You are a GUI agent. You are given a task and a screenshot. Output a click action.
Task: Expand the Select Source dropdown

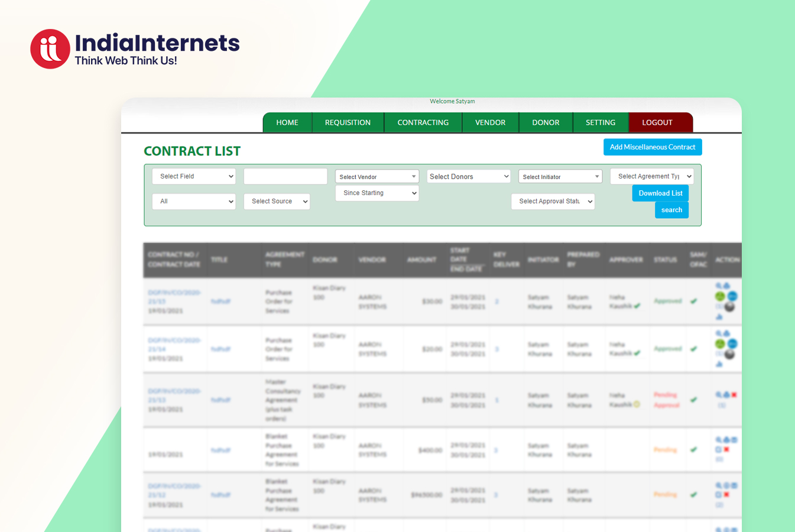[x=277, y=202]
